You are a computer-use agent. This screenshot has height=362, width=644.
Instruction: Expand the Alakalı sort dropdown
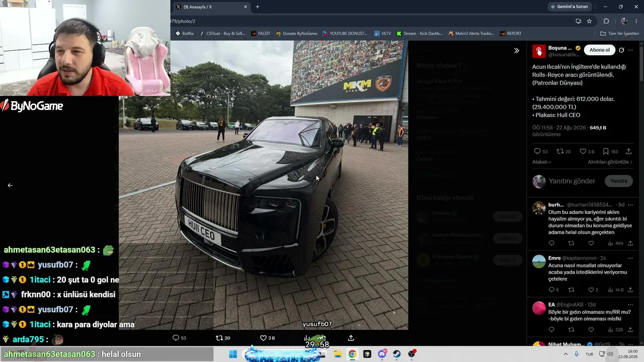click(x=542, y=162)
